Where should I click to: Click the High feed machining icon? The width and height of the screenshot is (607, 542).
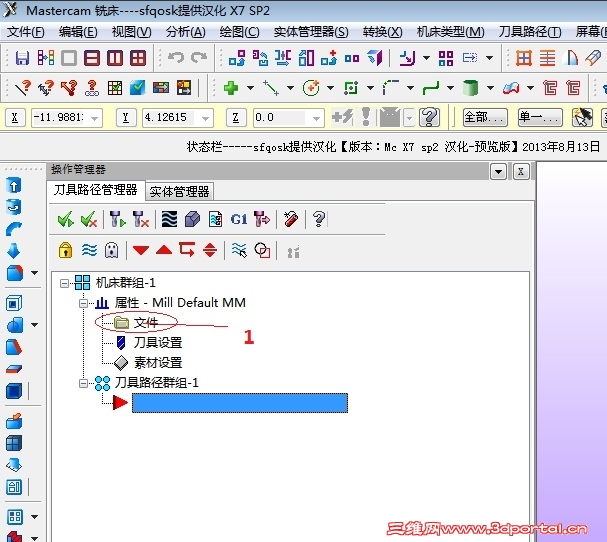coord(262,220)
